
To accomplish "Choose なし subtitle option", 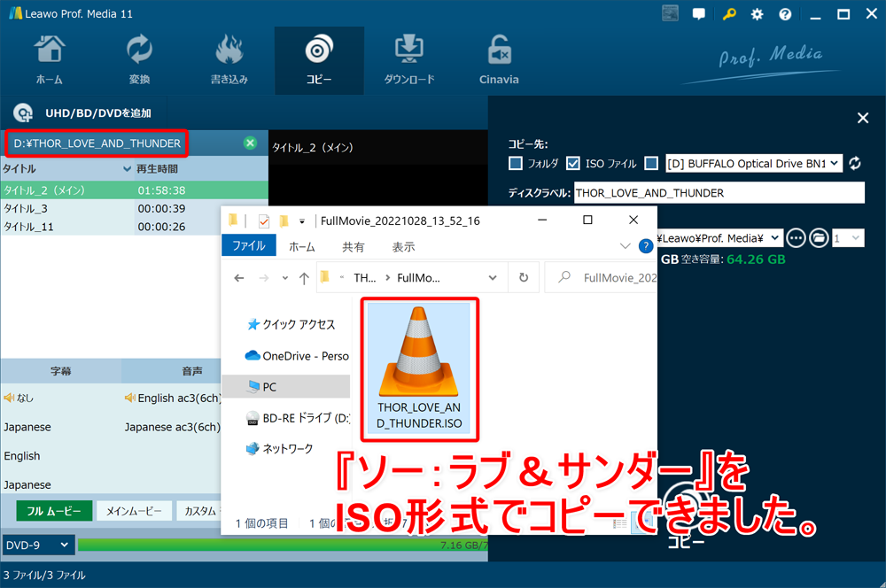I will point(19,398).
